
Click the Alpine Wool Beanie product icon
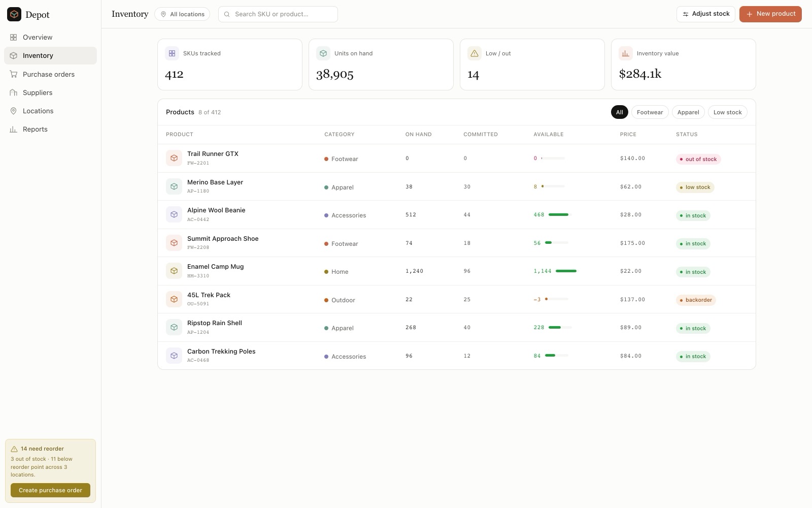174,214
